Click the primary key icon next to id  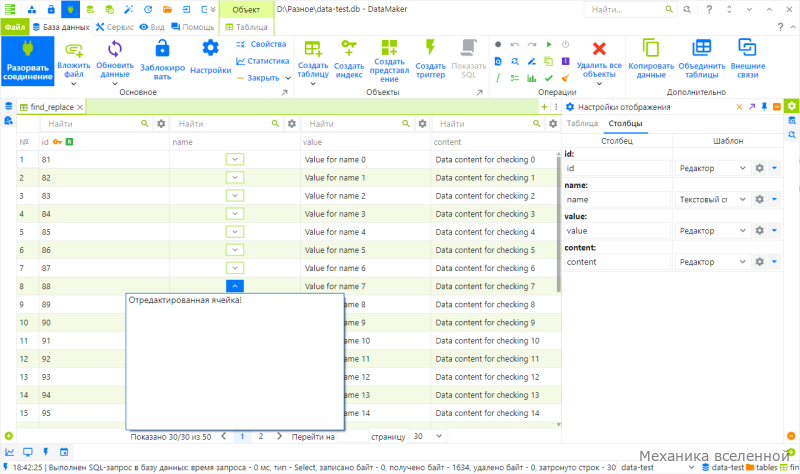pyautogui.click(x=57, y=142)
